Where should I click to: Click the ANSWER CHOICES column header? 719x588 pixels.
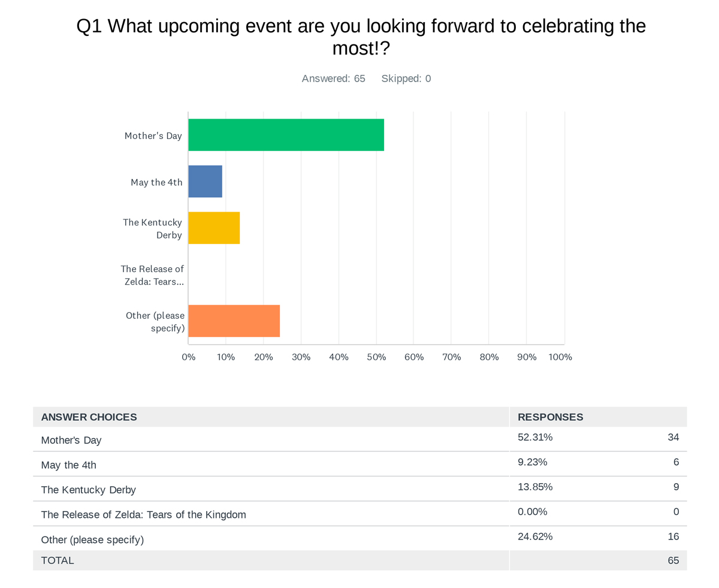click(x=89, y=417)
